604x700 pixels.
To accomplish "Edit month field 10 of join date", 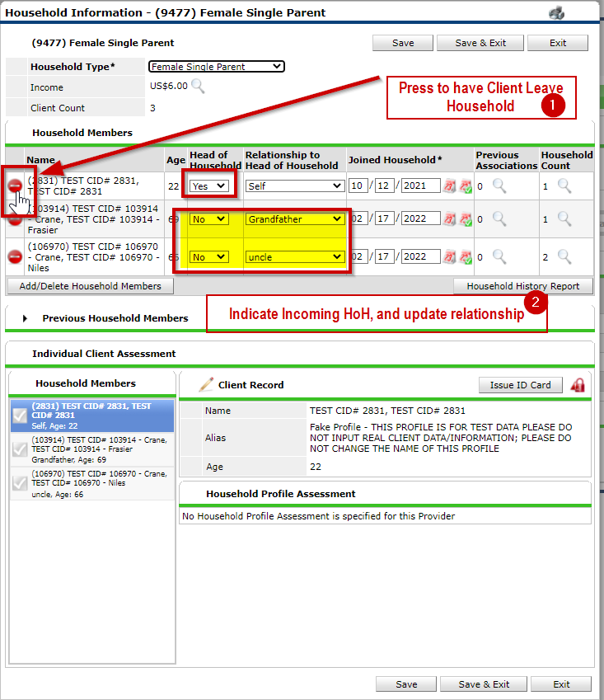I will (358, 186).
